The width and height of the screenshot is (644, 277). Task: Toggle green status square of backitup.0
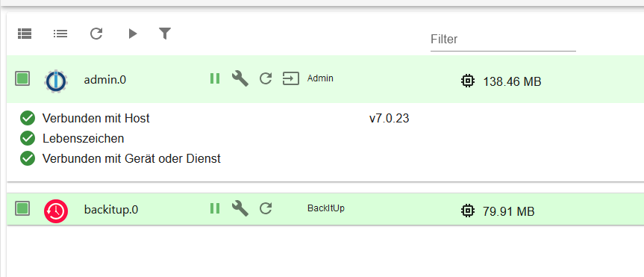22,208
